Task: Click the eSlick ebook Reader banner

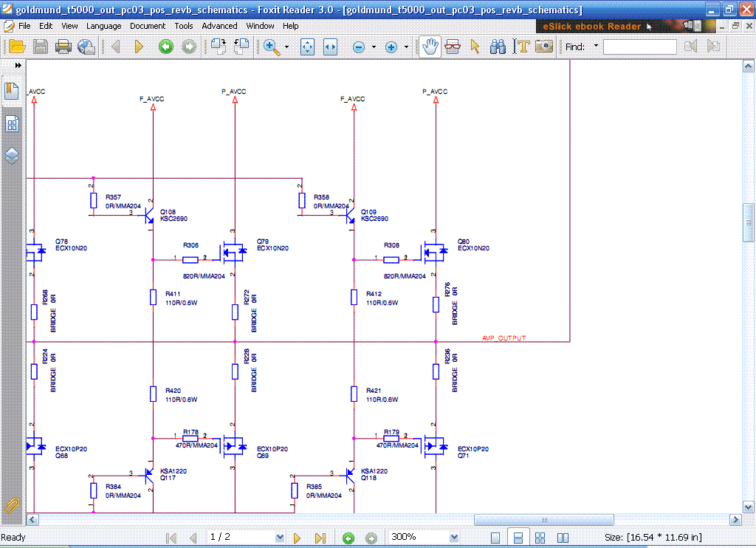Action: pos(625,27)
